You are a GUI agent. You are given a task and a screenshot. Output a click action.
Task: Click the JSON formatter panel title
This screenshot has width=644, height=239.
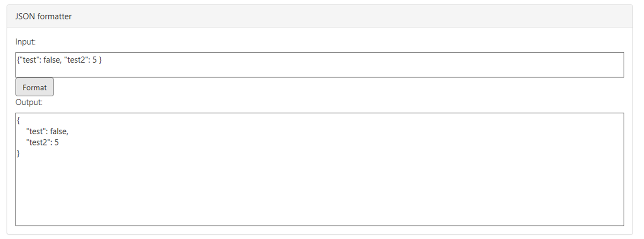[43, 17]
